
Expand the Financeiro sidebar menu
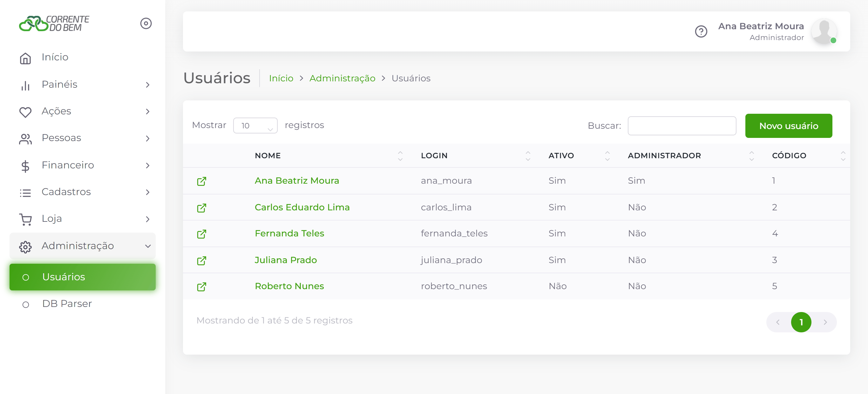coord(83,165)
